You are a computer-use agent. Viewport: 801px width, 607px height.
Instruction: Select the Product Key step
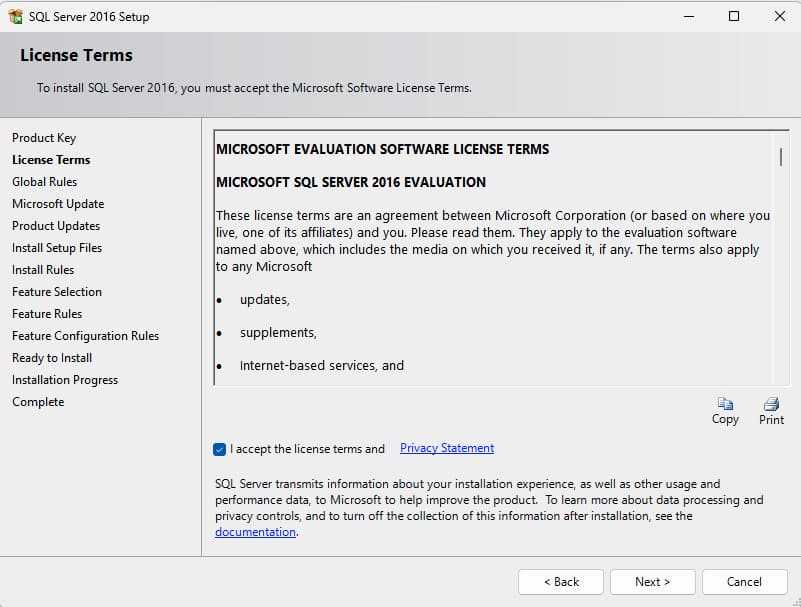[44, 138]
